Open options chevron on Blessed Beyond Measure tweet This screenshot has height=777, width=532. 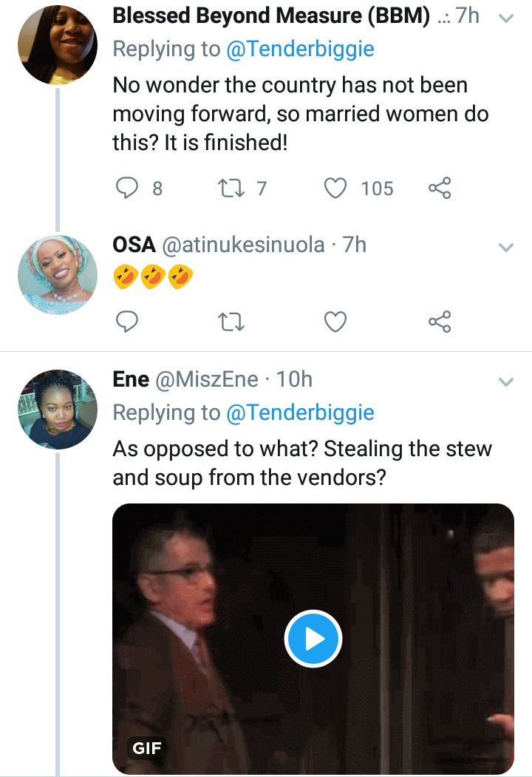[x=505, y=18]
